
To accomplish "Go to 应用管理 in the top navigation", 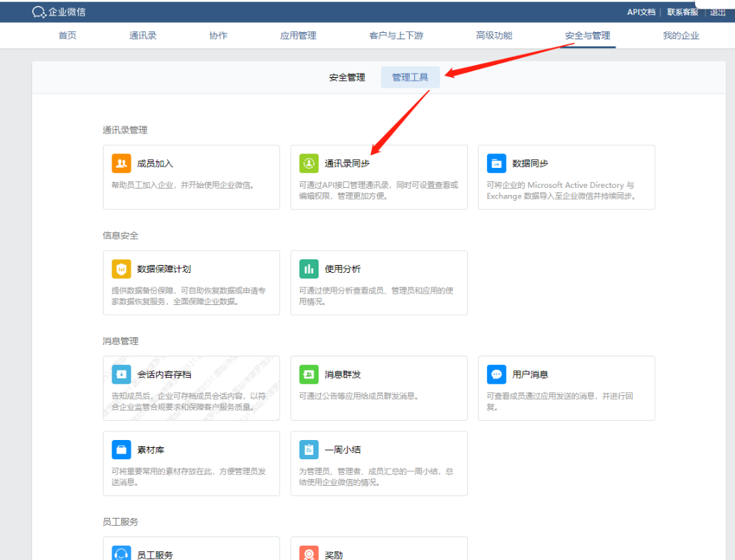I will pos(298,36).
